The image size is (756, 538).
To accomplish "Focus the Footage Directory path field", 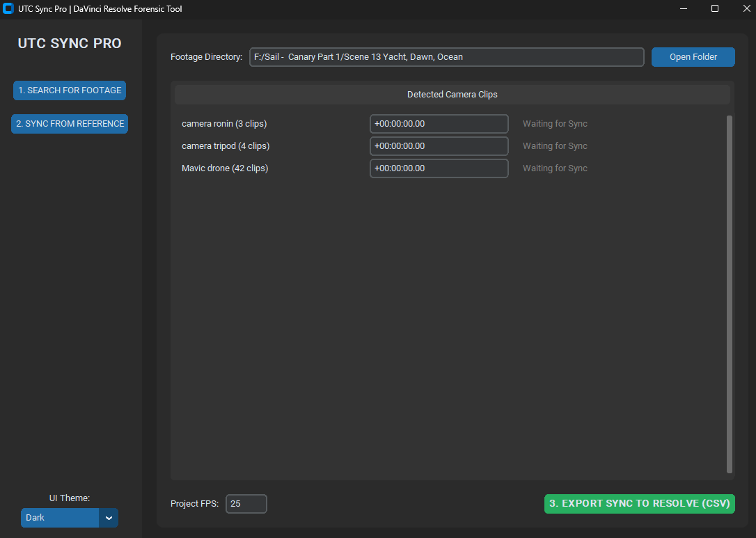I will tap(446, 57).
